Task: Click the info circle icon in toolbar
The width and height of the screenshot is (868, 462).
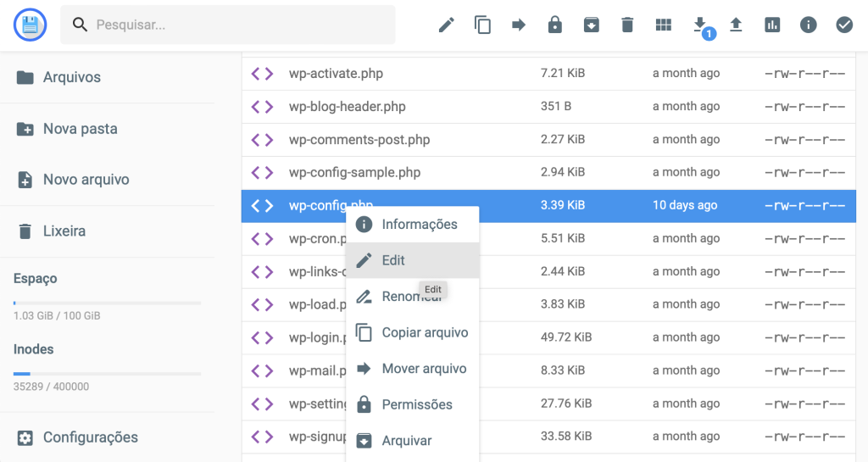Action: pyautogui.click(x=808, y=25)
